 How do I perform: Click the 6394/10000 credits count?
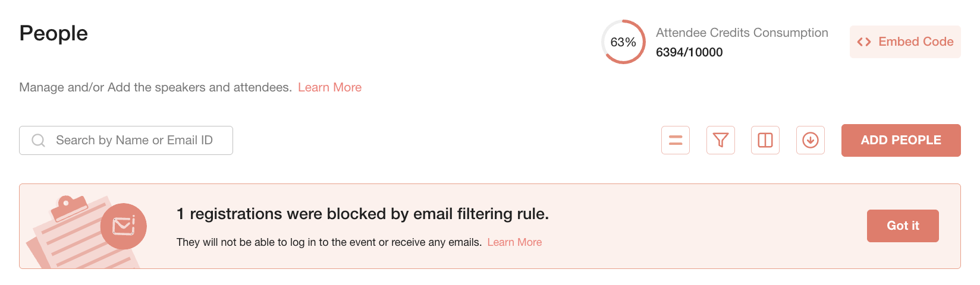[689, 52]
